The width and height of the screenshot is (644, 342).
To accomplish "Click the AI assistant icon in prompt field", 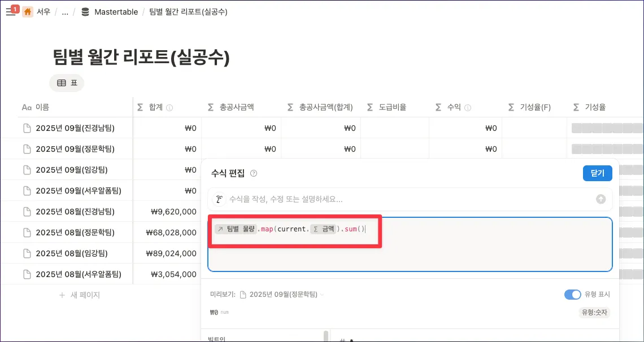I will coord(220,199).
